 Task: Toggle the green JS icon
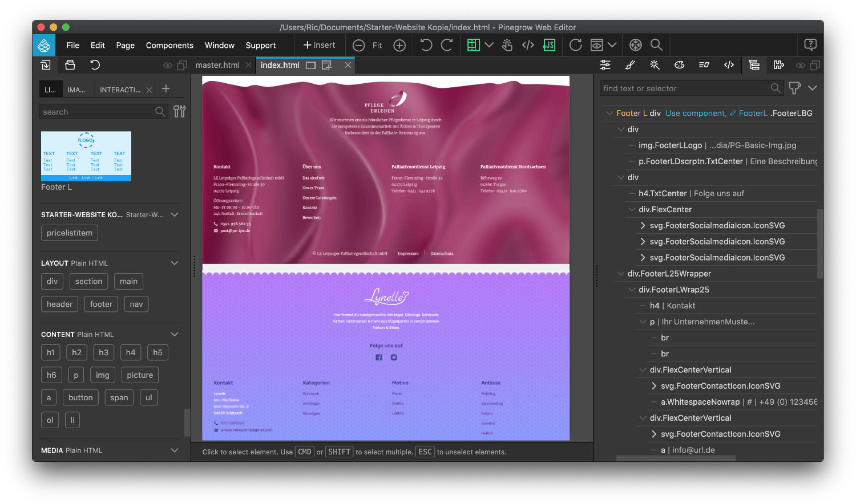pyautogui.click(x=549, y=45)
